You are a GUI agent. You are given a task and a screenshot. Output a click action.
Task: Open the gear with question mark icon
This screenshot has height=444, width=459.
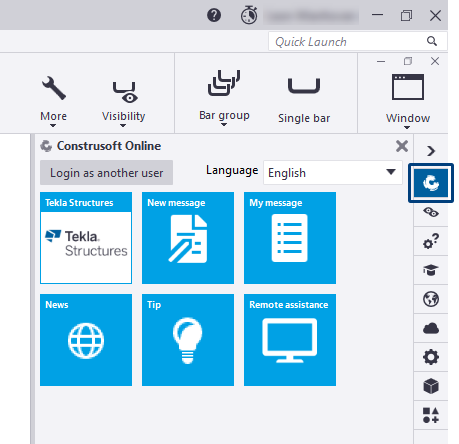pyautogui.click(x=431, y=241)
